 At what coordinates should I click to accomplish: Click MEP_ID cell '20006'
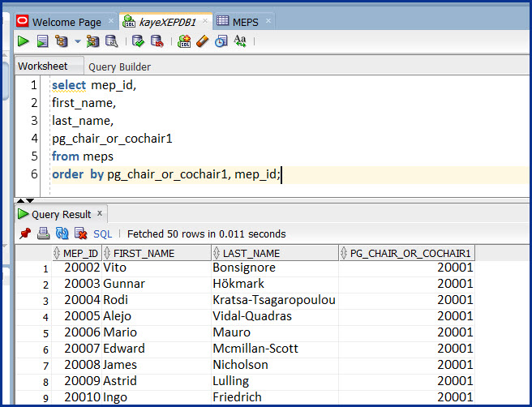pyautogui.click(x=77, y=332)
